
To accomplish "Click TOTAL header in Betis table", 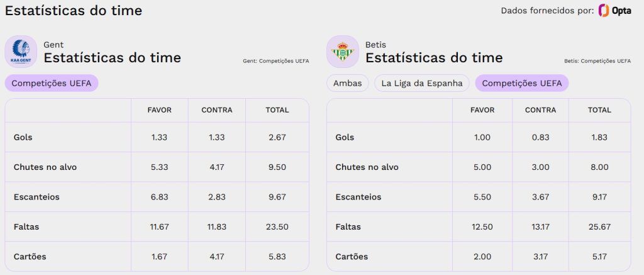I will (x=599, y=110).
